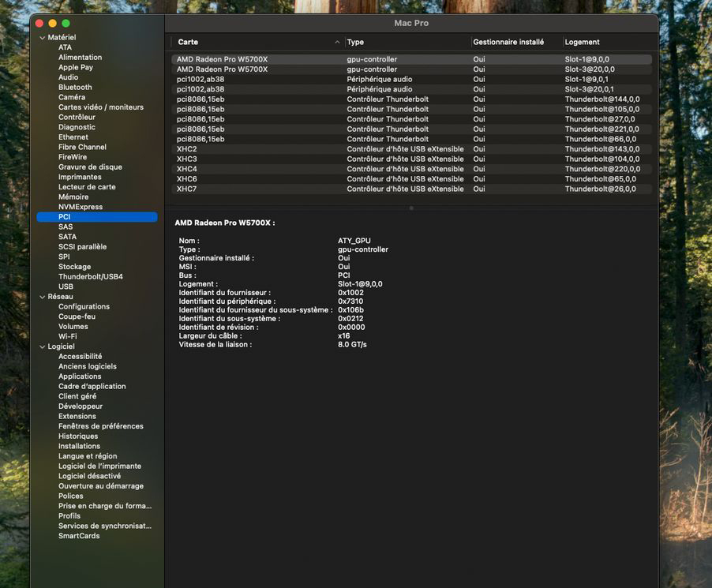Click the yellow minimize window button
This screenshot has height=588, width=712.
(53, 23)
